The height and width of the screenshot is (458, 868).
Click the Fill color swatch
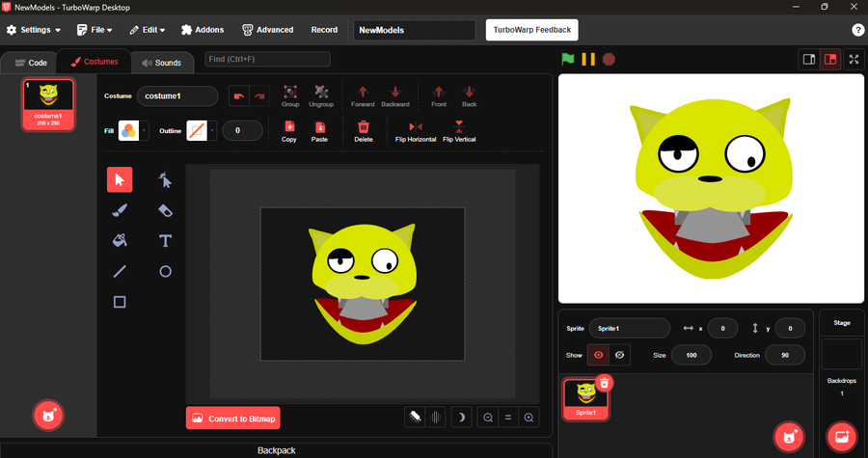(129, 131)
